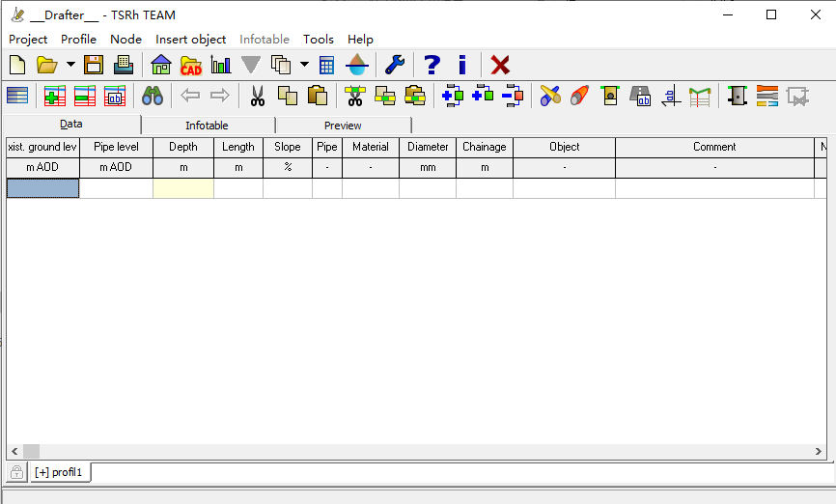Select the [+] profil1 sheet tab
Viewport: 836px width, 504px height.
[x=60, y=472]
